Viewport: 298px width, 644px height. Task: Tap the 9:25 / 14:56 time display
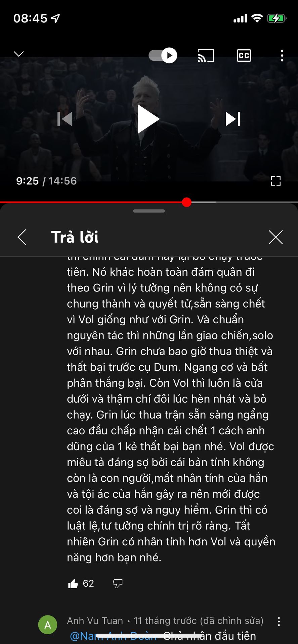click(x=46, y=181)
